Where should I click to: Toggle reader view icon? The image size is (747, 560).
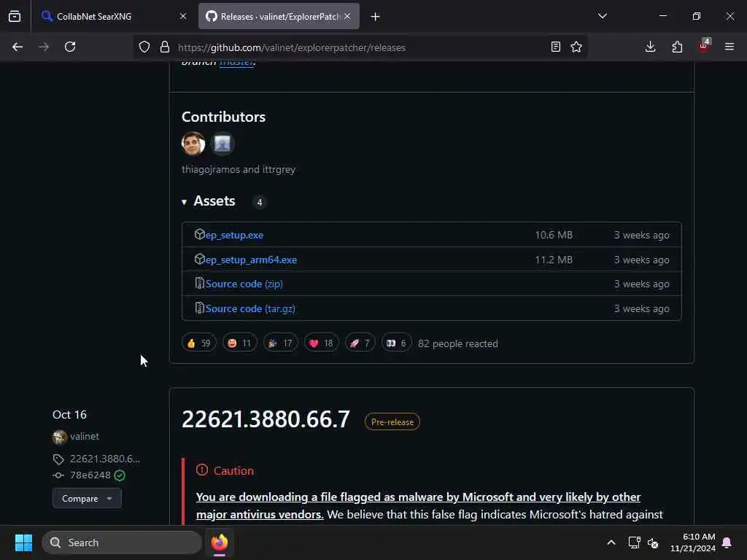pos(555,47)
